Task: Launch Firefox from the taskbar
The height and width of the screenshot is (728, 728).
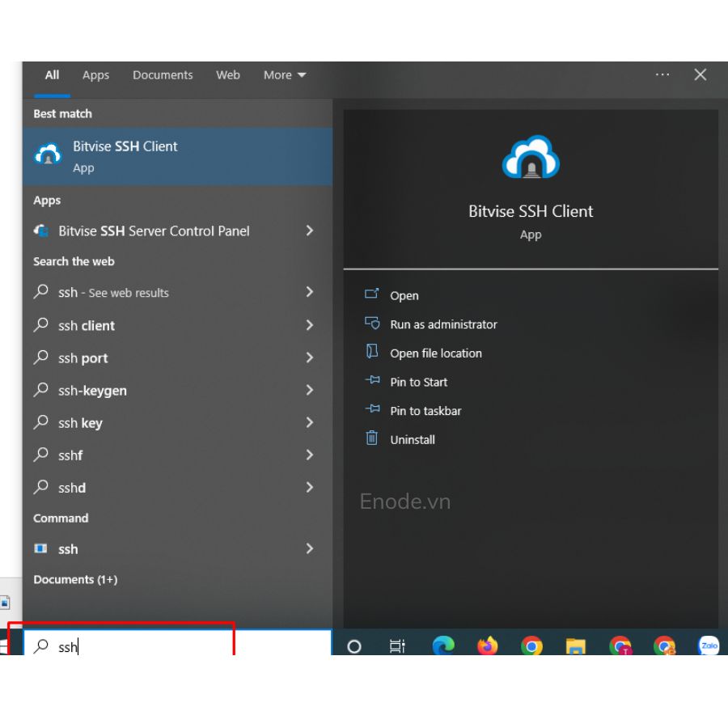Action: click(x=488, y=645)
